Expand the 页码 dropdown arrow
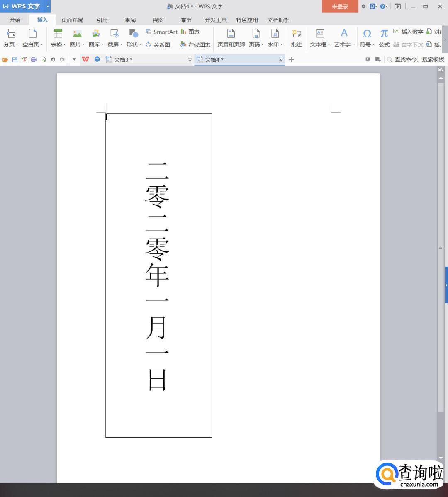This screenshot has height=497, width=448. [262, 45]
